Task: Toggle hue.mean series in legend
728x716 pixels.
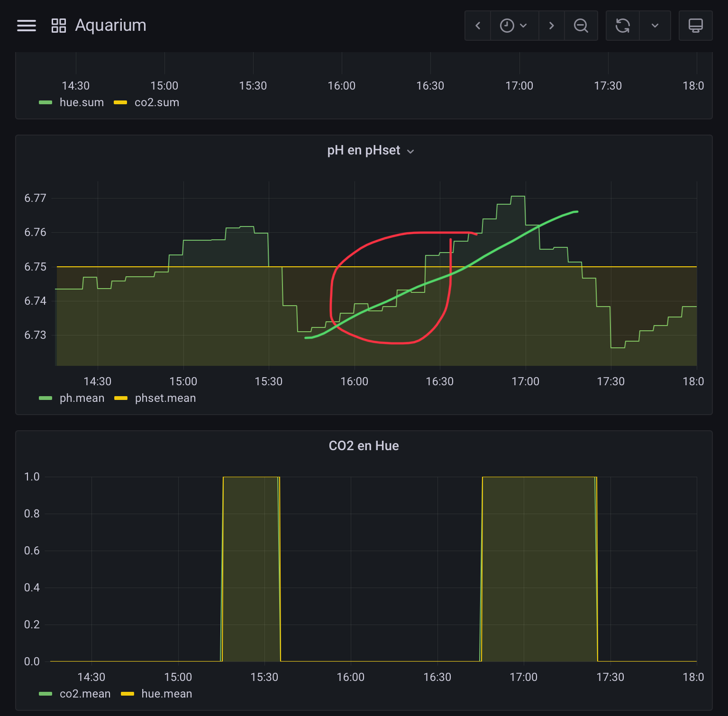Action: coord(166,694)
